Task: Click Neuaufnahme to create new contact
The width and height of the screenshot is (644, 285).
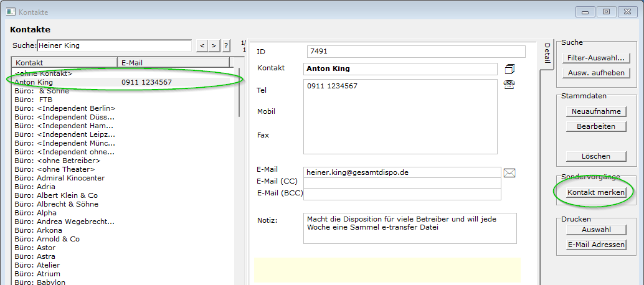Action: pyautogui.click(x=595, y=111)
